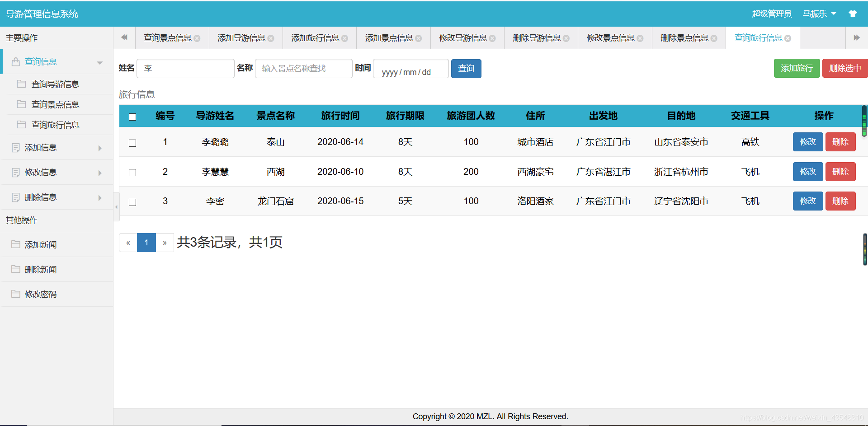This screenshot has height=426, width=868.
Task: Open 添加新闻 in the sidebar
Action: tap(41, 245)
